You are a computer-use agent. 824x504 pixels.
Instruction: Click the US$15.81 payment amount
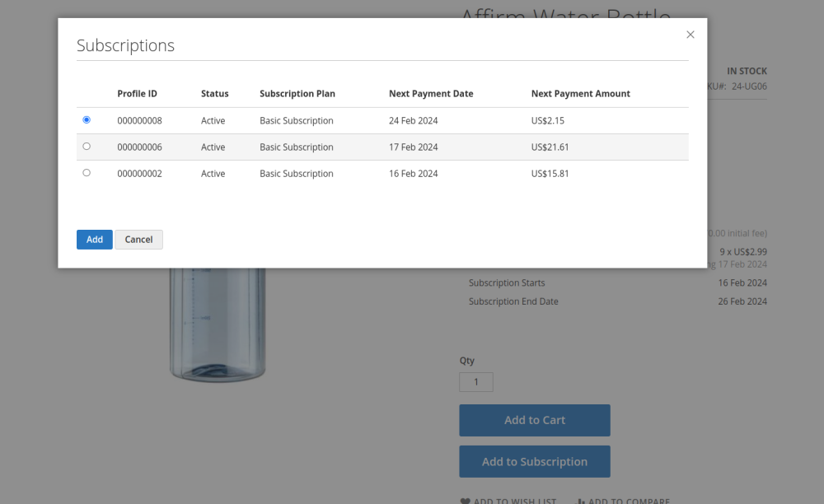[x=550, y=173]
